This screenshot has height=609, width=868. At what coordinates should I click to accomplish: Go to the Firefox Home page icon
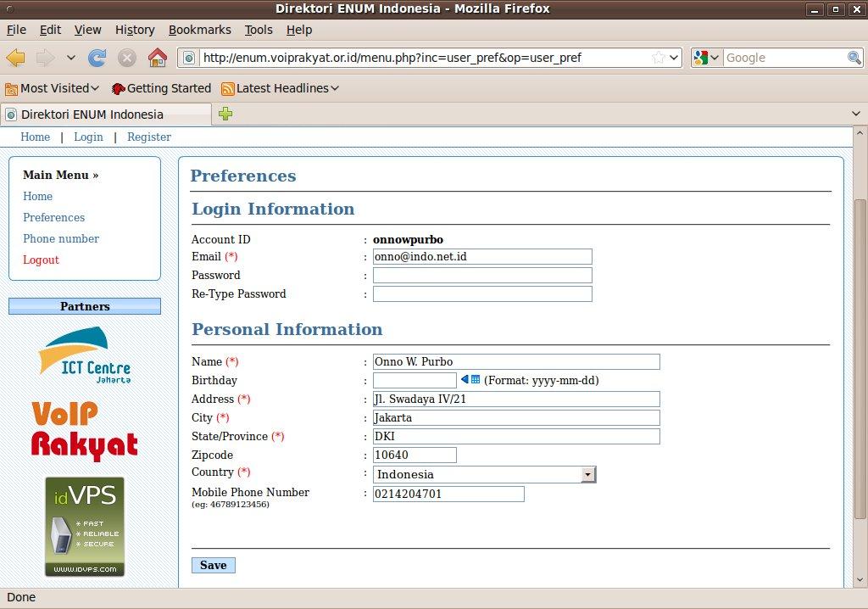click(157, 58)
